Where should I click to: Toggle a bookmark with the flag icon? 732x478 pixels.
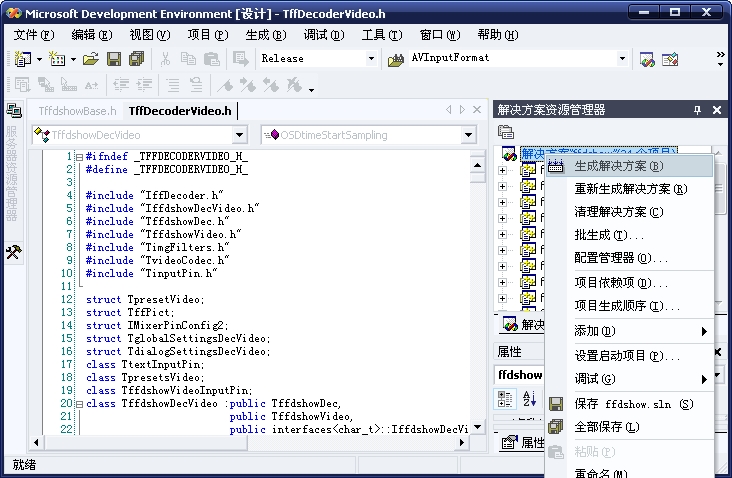coord(225,85)
